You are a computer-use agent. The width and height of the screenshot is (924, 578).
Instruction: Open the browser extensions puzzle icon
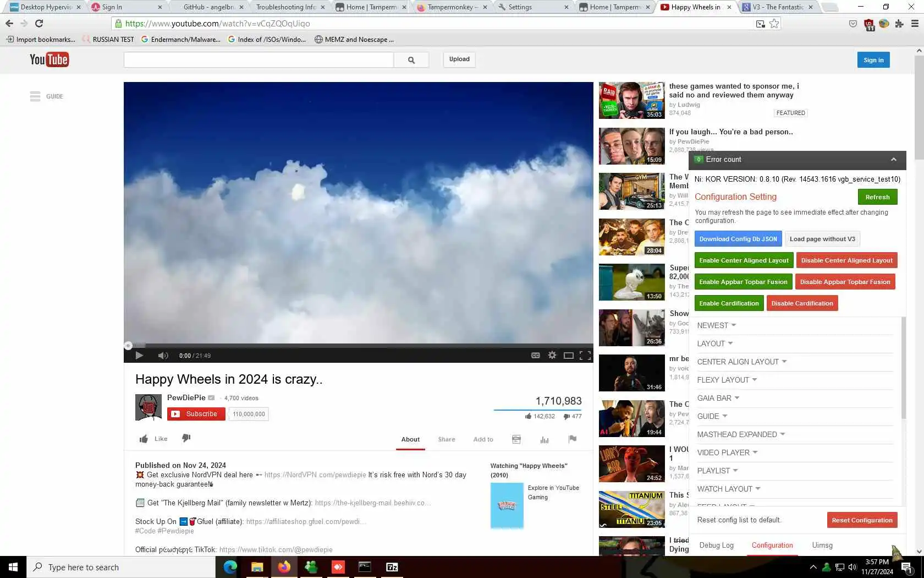[x=899, y=24]
